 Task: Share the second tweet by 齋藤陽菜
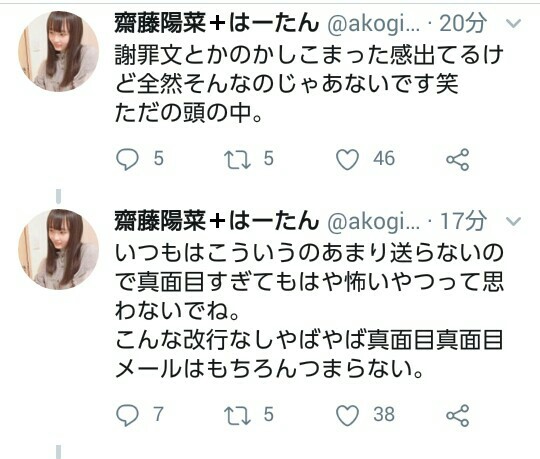[x=458, y=415]
